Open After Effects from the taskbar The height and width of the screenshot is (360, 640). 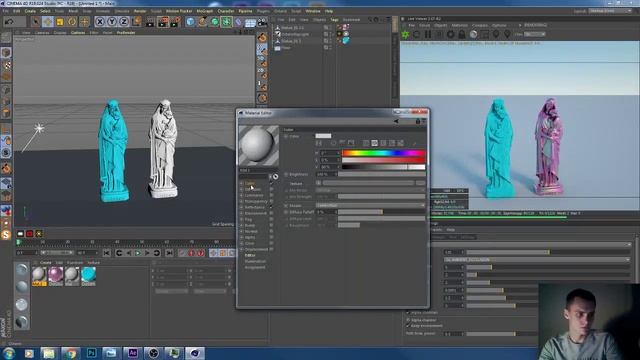tap(133, 353)
